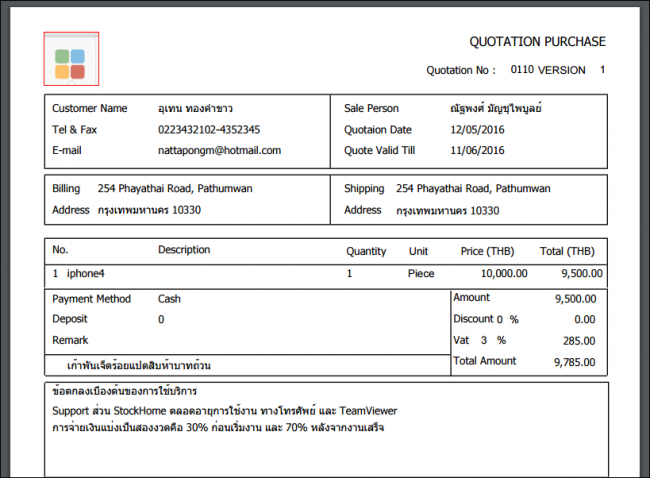650x478 pixels.
Task: Click the Thai amount-in-words line
Action: click(139, 366)
